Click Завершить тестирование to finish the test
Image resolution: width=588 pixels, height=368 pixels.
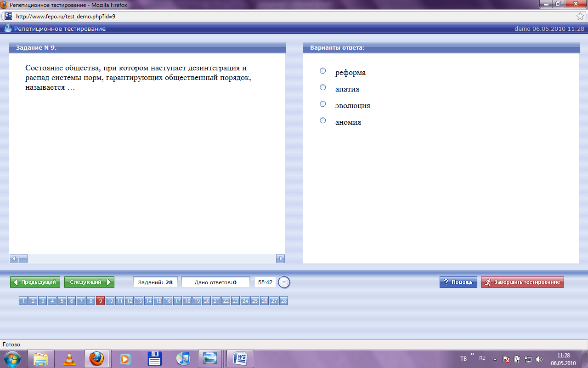(x=522, y=282)
